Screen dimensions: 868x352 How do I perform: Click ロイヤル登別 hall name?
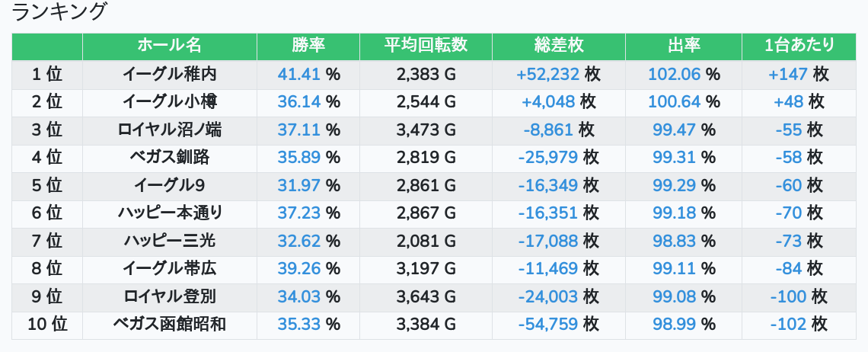[x=169, y=297]
